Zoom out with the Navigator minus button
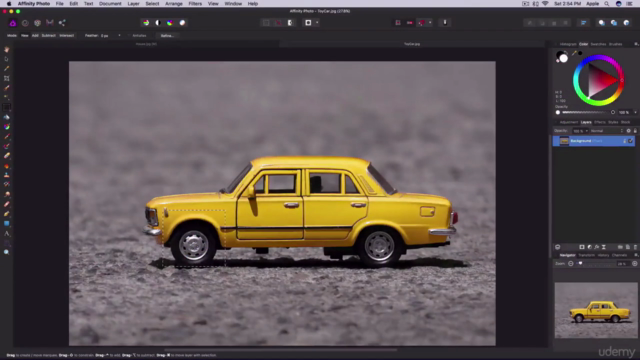This screenshot has height=360, width=640. 571,264
